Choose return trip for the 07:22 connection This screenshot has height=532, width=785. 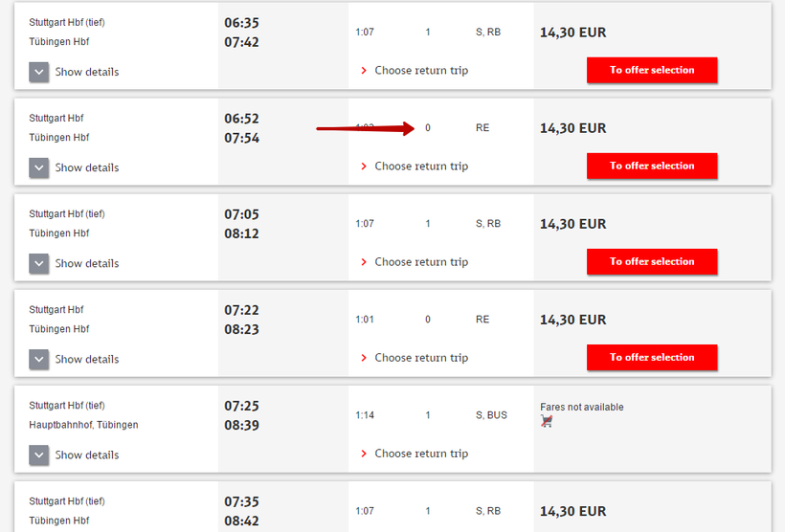(420, 358)
